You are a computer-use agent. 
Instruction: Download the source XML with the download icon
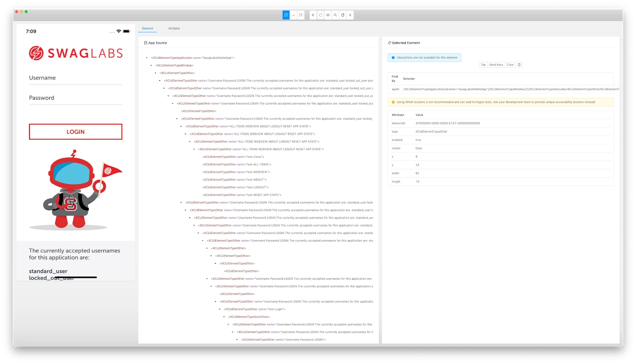tap(343, 15)
